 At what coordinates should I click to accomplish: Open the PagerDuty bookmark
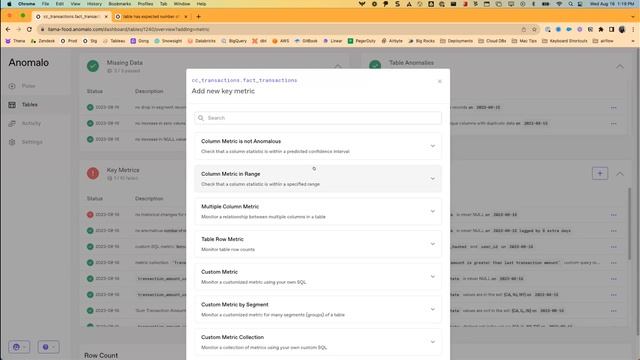(362, 41)
